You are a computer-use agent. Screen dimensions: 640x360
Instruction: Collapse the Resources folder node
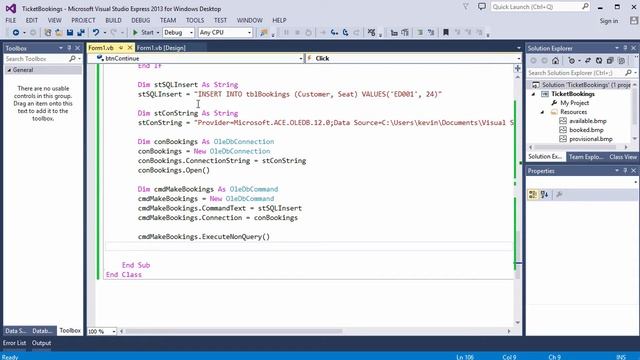tap(542, 112)
